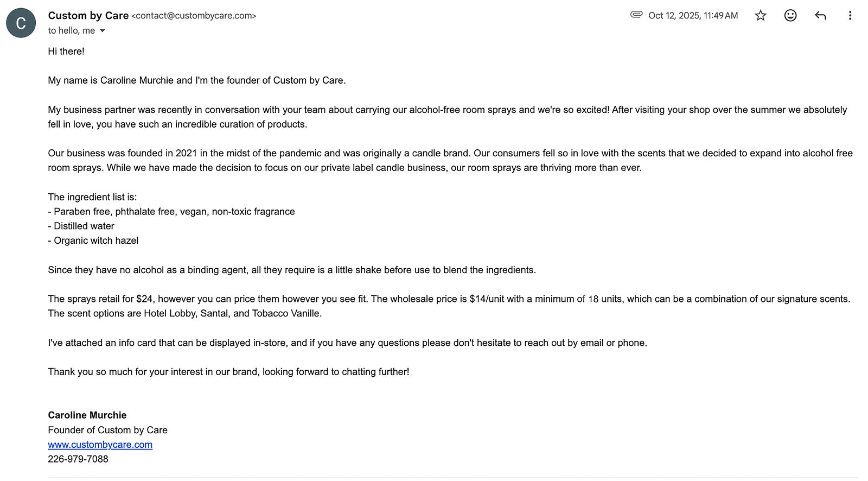Open the sender's round C avatar
Screen dimensions: 868x481
21,23
